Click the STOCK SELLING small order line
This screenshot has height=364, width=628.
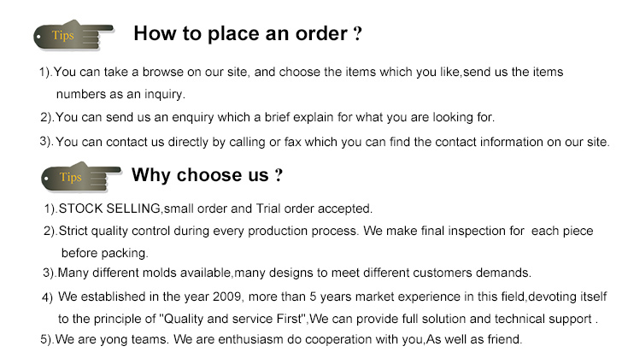208,208
